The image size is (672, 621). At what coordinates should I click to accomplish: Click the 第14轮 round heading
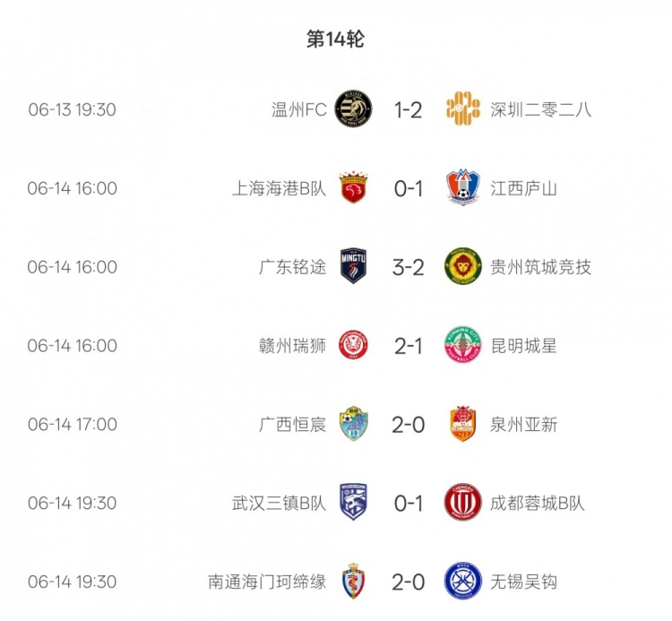coord(335,39)
